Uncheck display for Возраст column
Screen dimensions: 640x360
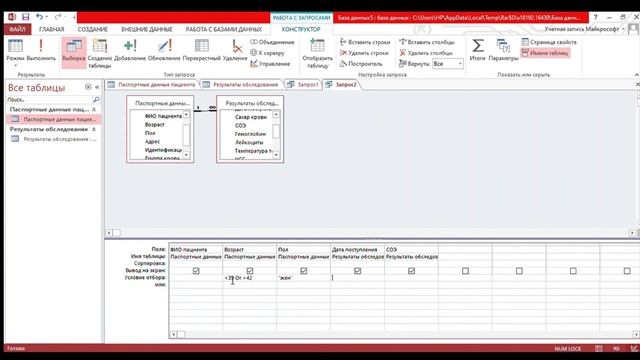pyautogui.click(x=250, y=271)
